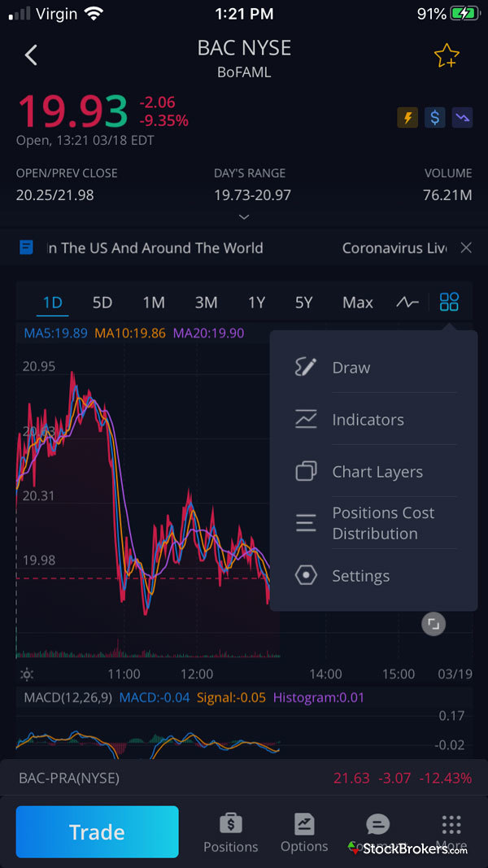This screenshot has width=488, height=868.
Task: Tap the Trade button
Action: (x=97, y=831)
